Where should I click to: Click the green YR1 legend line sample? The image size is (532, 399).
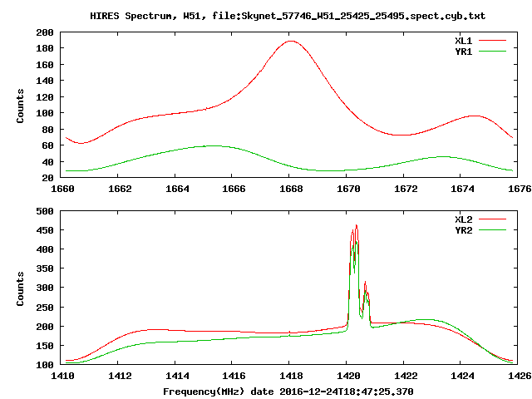coord(492,52)
